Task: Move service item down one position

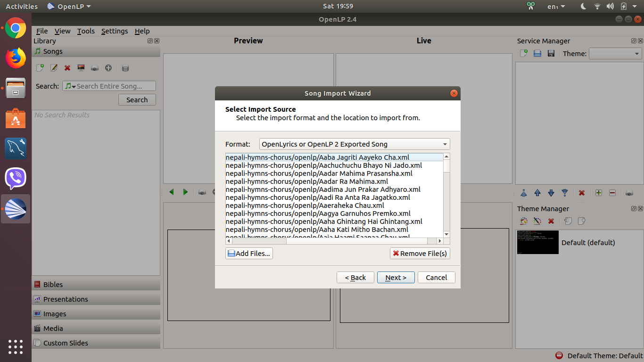Action: (x=551, y=193)
